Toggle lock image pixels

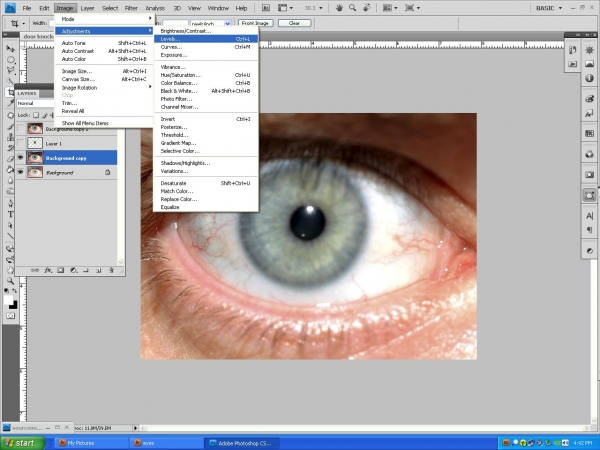(x=44, y=115)
